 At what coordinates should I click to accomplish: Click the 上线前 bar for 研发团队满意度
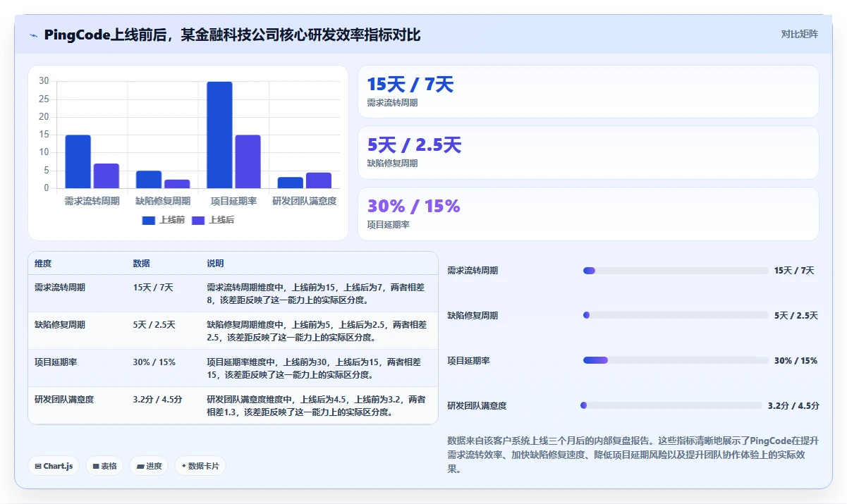pos(290,183)
